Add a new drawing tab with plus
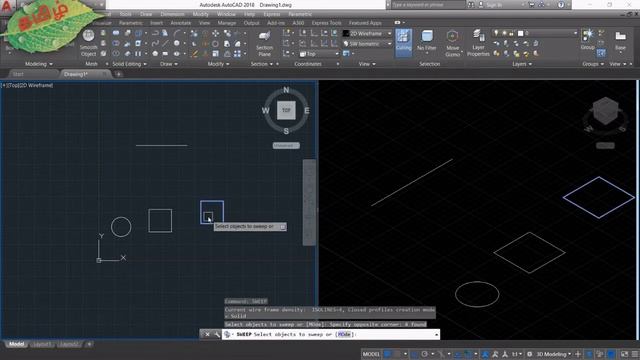Screen dimensions: 640x360 coord(118,74)
